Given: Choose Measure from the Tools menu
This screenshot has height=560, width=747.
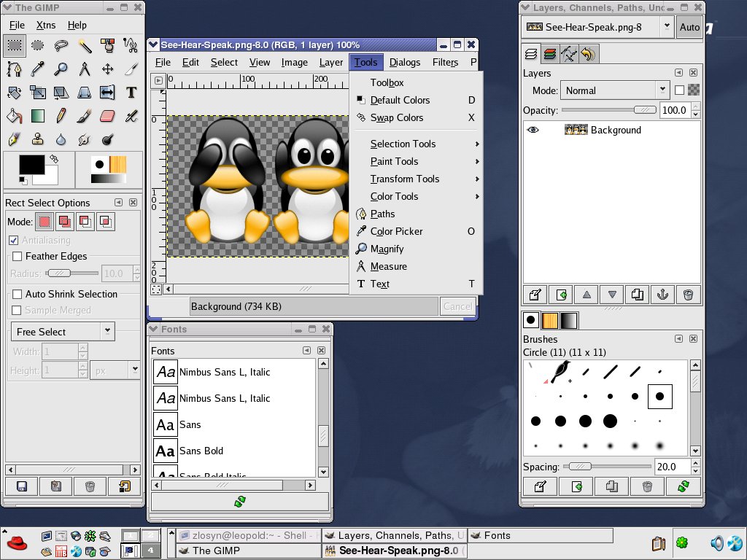Looking at the screenshot, I should click(417, 266).
